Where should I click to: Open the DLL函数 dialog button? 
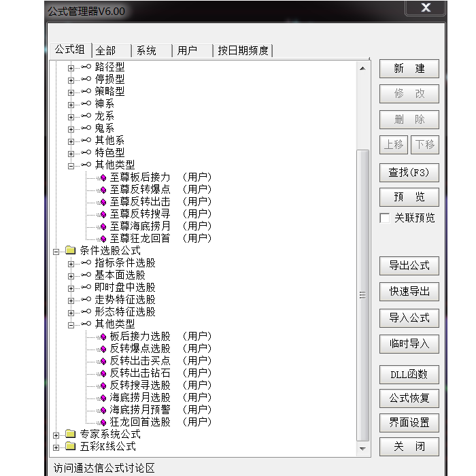tap(409, 375)
